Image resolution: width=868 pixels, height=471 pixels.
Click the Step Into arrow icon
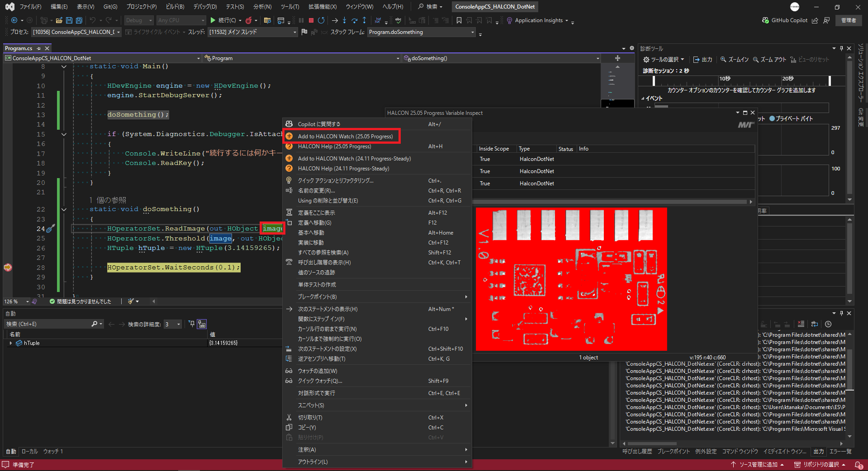[x=344, y=20]
